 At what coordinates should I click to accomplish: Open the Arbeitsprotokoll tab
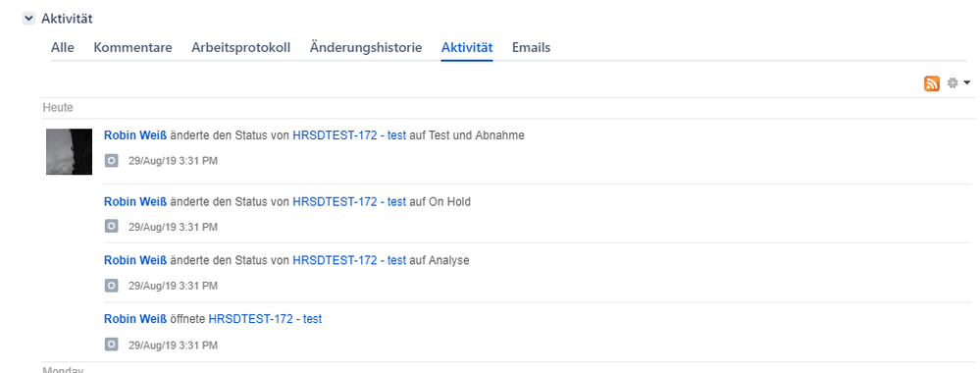(240, 47)
